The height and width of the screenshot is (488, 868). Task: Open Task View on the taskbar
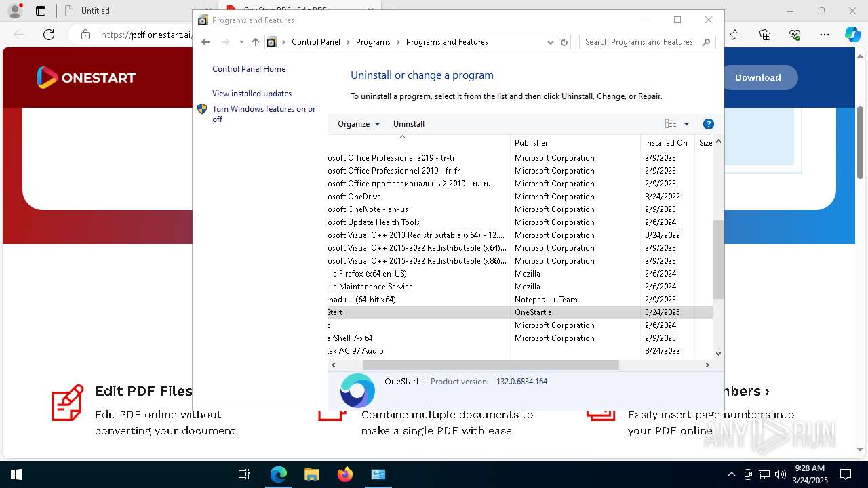[244, 474]
